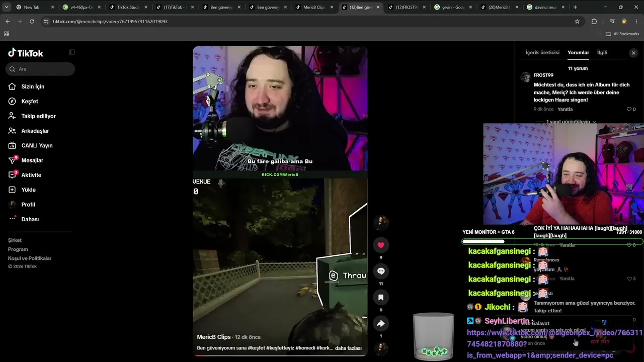Viewport: 644px width, 362px height.
Task: Open Takip ediliyor following feed
Action: pyautogui.click(x=38, y=116)
